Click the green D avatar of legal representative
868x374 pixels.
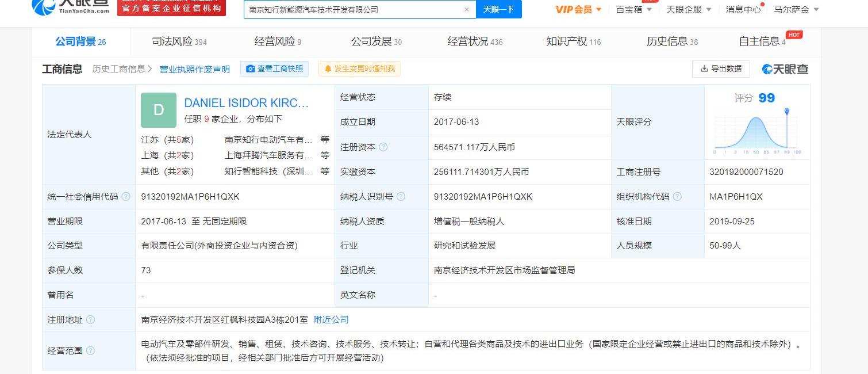click(x=159, y=110)
